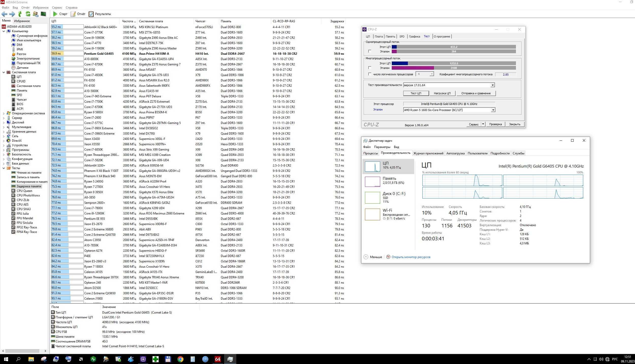Select the CPU PhotoWorxx test item

click(28, 195)
